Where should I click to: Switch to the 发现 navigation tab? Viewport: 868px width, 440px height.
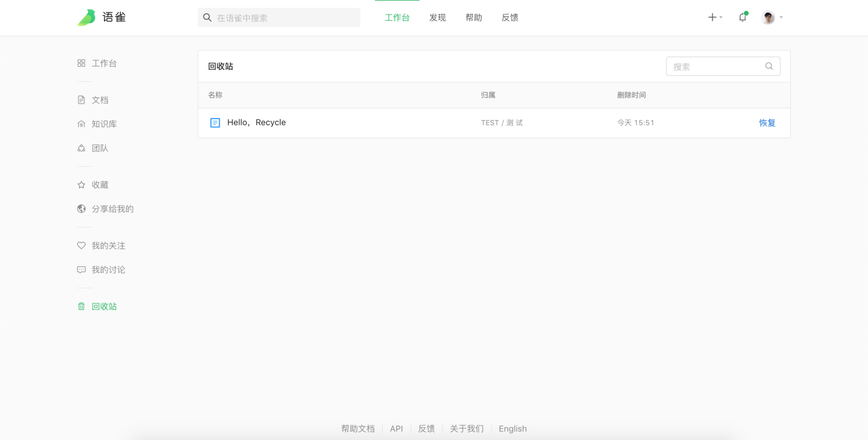(437, 17)
